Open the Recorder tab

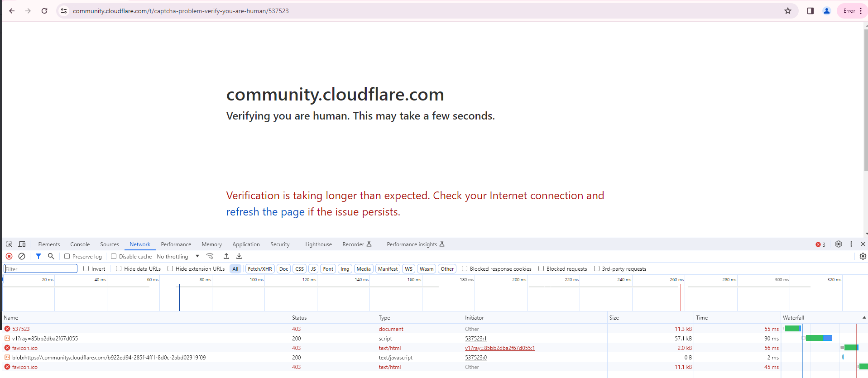pyautogui.click(x=357, y=244)
